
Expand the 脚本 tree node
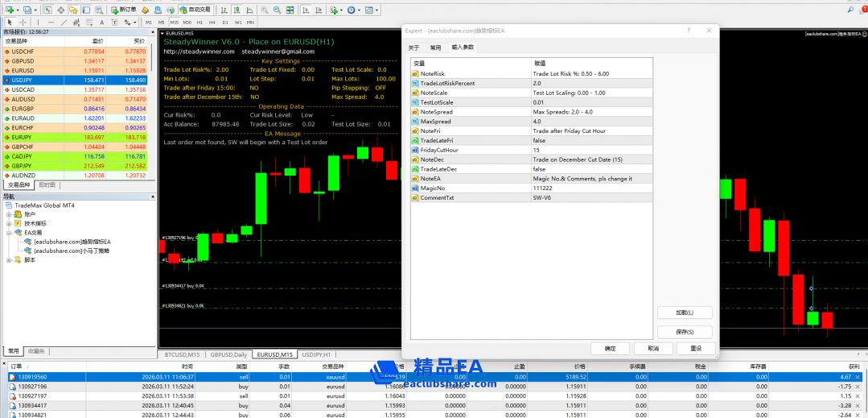coord(9,259)
